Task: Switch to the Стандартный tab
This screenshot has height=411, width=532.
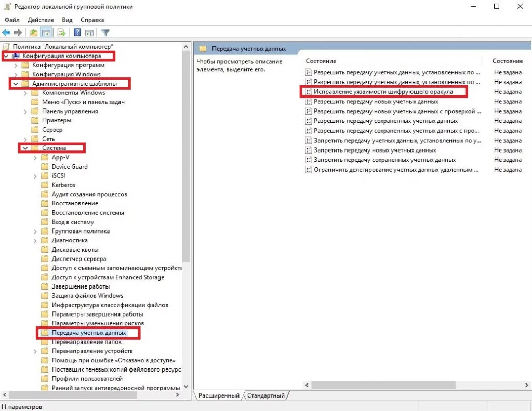Action: [x=266, y=395]
